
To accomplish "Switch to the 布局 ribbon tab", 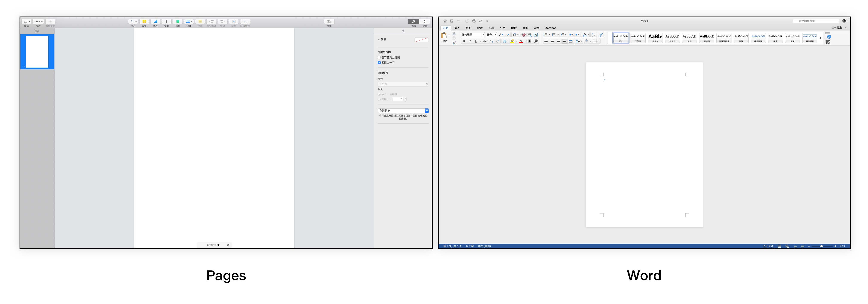I will tap(491, 28).
